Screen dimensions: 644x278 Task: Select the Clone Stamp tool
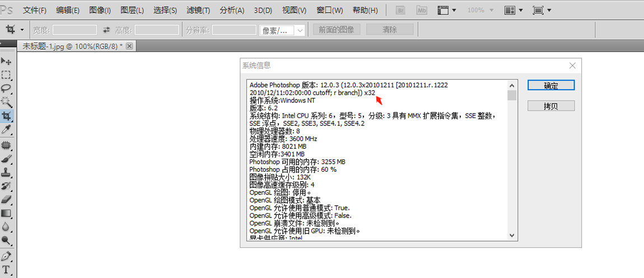[x=7, y=172]
